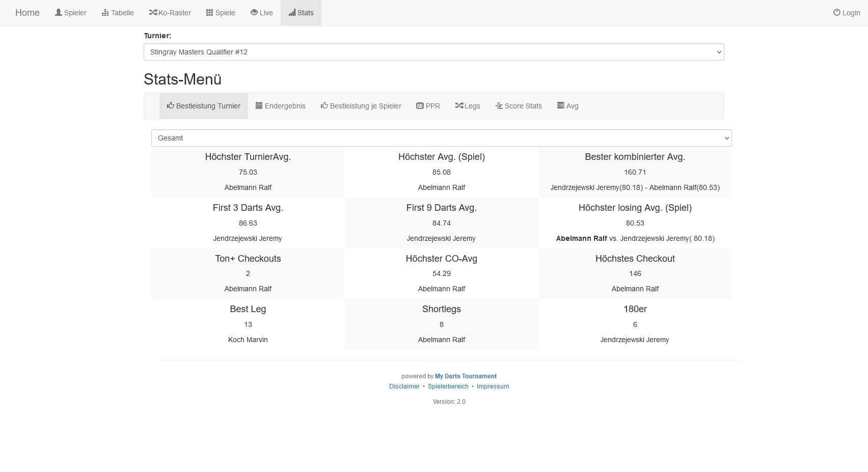Click the Endergebnis calendar icon
The height and width of the screenshot is (472, 868).
[x=259, y=106]
